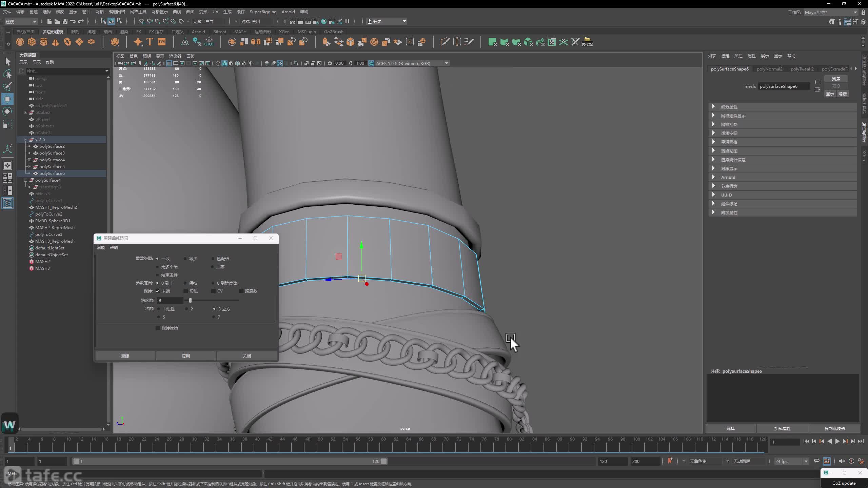Switch to the 曲线/曲面 shelf tab
The image size is (868, 488).
click(x=25, y=32)
